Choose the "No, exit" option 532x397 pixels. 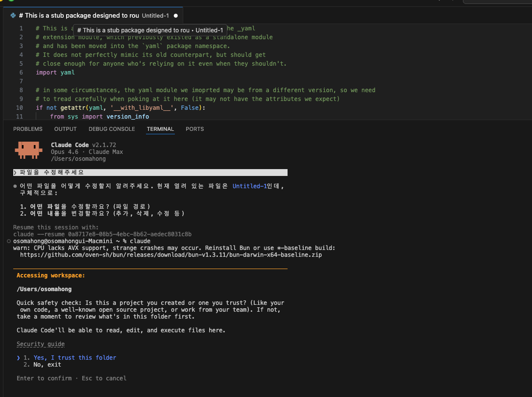tap(47, 365)
